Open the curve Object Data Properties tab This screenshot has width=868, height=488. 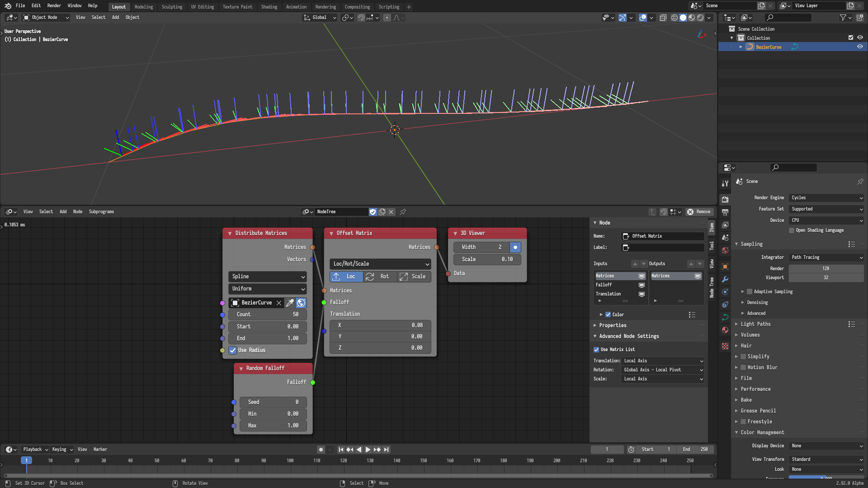tap(725, 317)
